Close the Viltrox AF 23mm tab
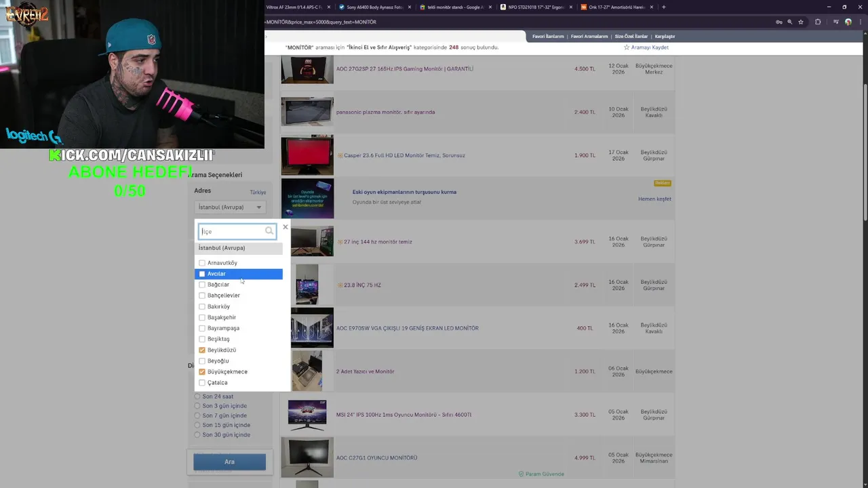The height and width of the screenshot is (488, 868). pyautogui.click(x=329, y=7)
